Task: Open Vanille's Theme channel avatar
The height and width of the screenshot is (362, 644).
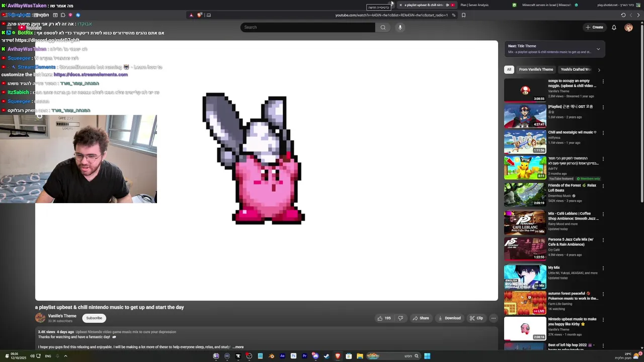Action: point(40,318)
